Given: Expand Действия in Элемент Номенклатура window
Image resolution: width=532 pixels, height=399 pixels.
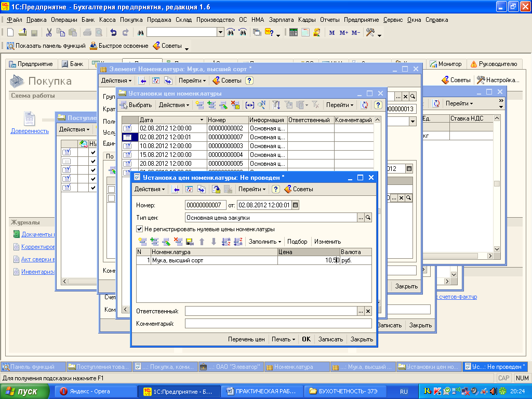Looking at the screenshot, I should click(116, 81).
